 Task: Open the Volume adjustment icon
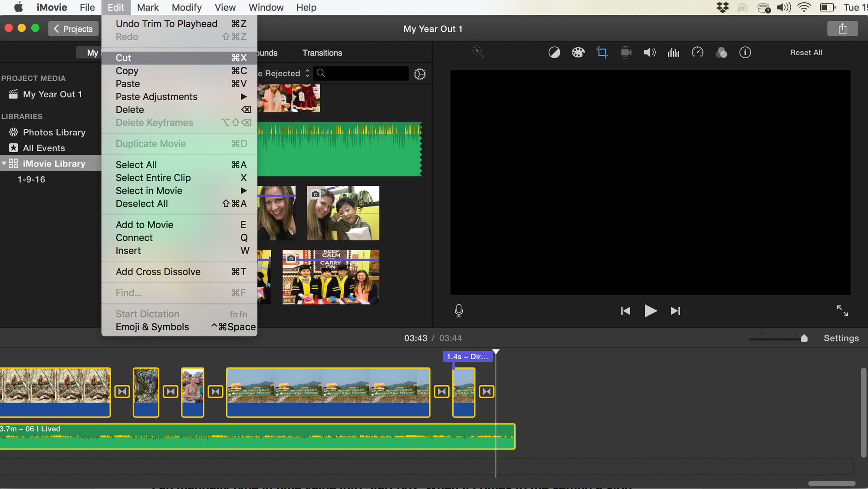coord(649,53)
